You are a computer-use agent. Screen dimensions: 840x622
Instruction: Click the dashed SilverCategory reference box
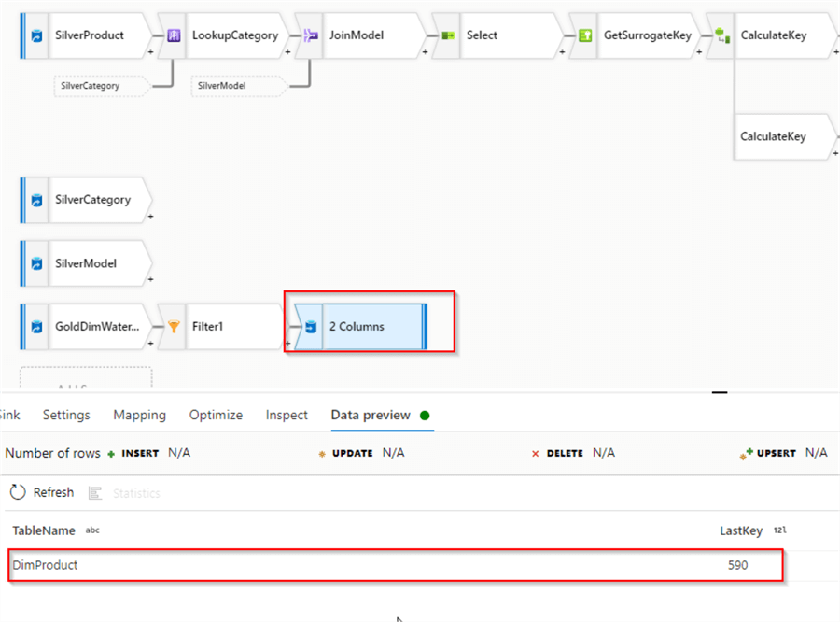102,86
